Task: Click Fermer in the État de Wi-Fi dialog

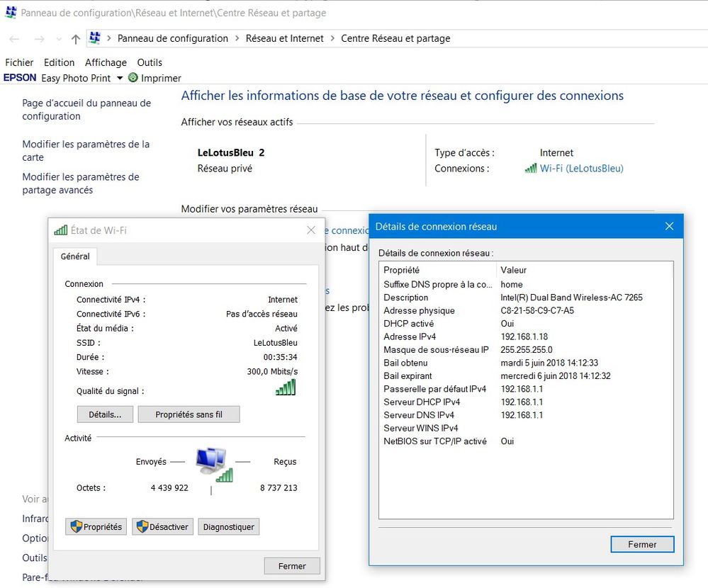Action: 292,566
